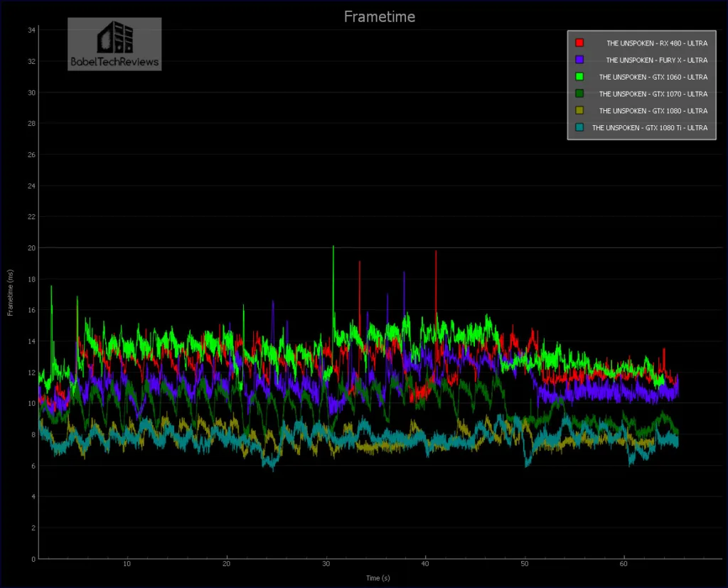Click the 50 tick on the time axis
Image resolution: width=728 pixels, height=588 pixels.
point(524,565)
